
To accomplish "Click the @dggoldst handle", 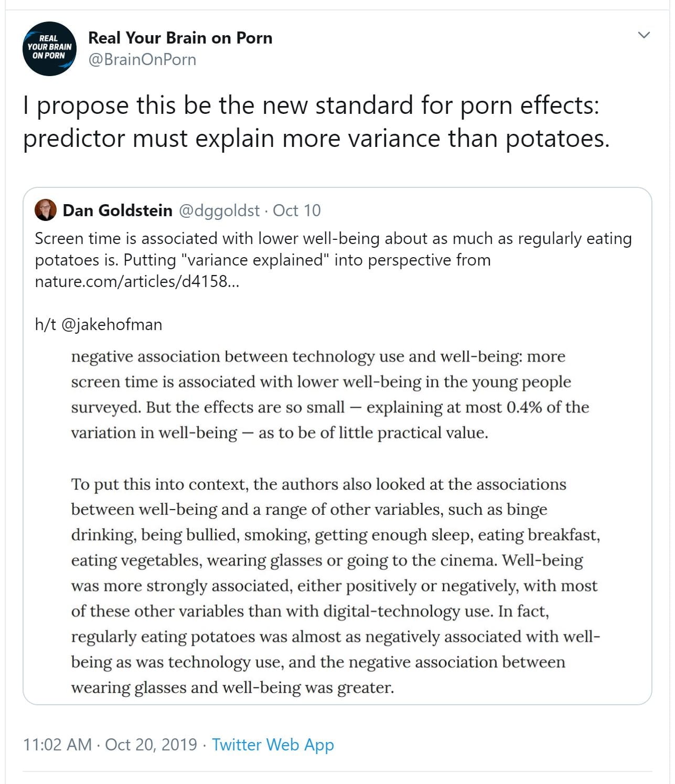I will tap(219, 210).
